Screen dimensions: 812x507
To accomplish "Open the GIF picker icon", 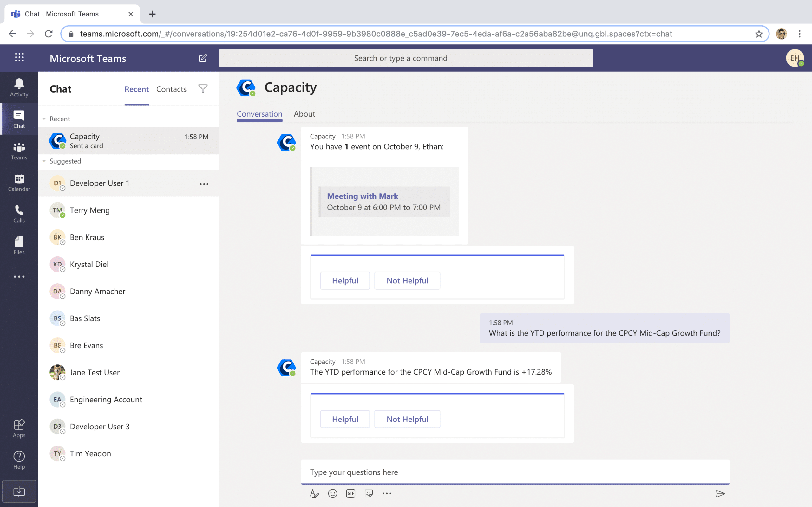I will point(350,493).
